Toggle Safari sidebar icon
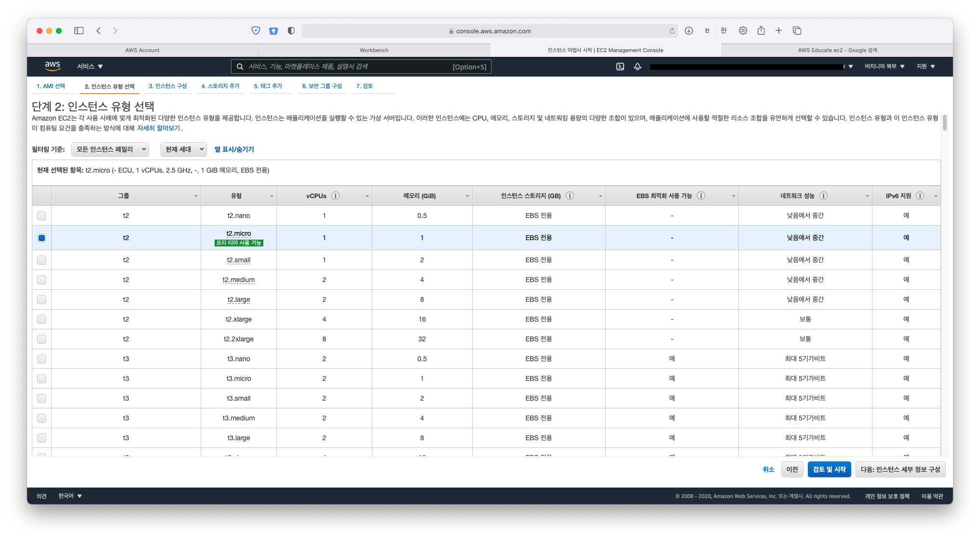The height and width of the screenshot is (540, 980). [x=79, y=31]
